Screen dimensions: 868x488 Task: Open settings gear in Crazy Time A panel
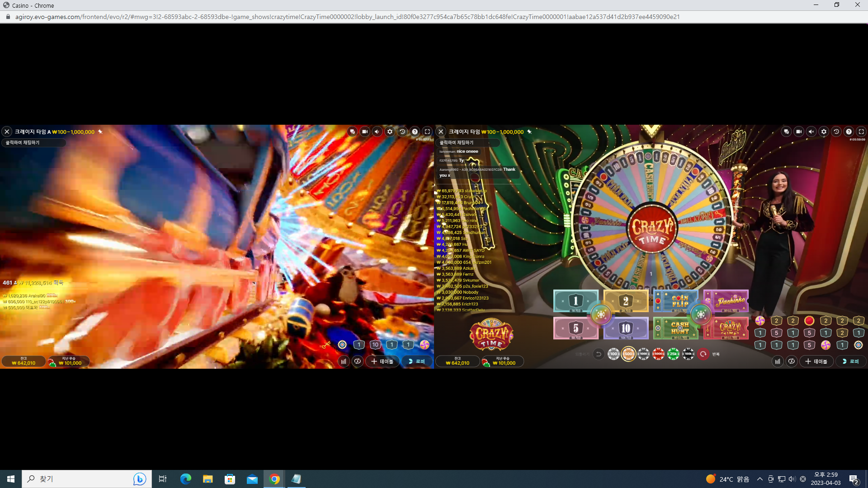pyautogui.click(x=390, y=131)
